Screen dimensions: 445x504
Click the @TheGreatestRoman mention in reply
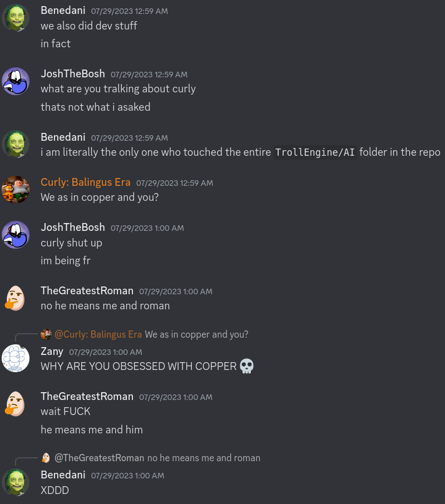99,458
